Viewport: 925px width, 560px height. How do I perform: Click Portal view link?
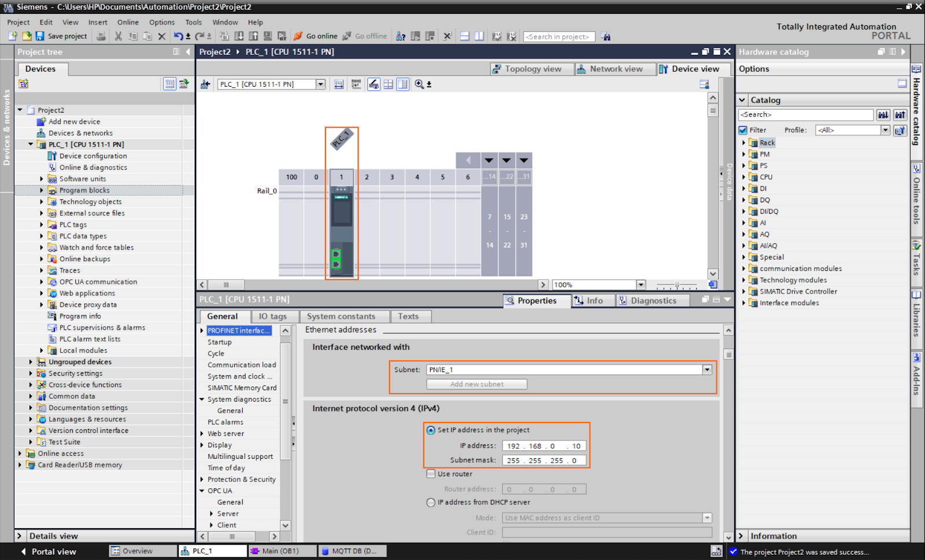coord(49,552)
